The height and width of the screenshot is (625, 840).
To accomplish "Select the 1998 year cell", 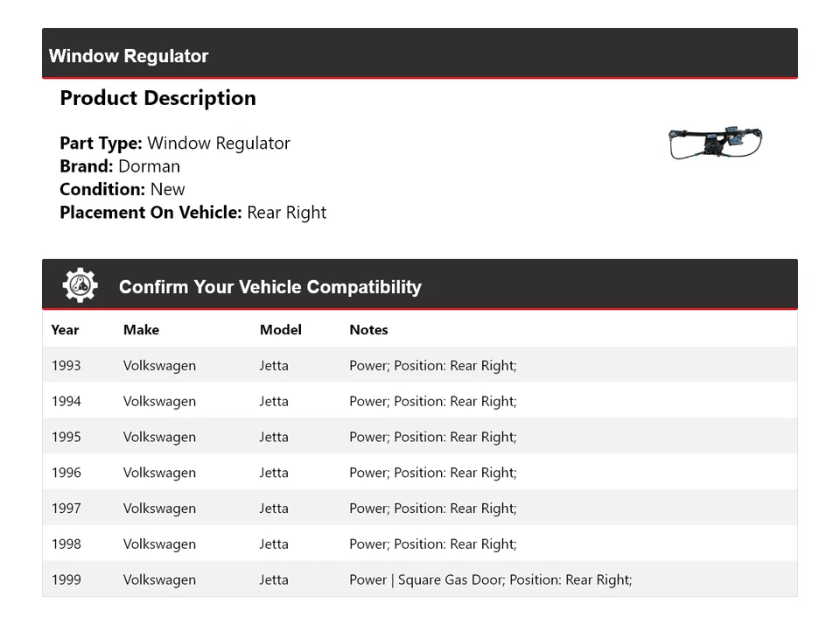I will click(x=66, y=544).
